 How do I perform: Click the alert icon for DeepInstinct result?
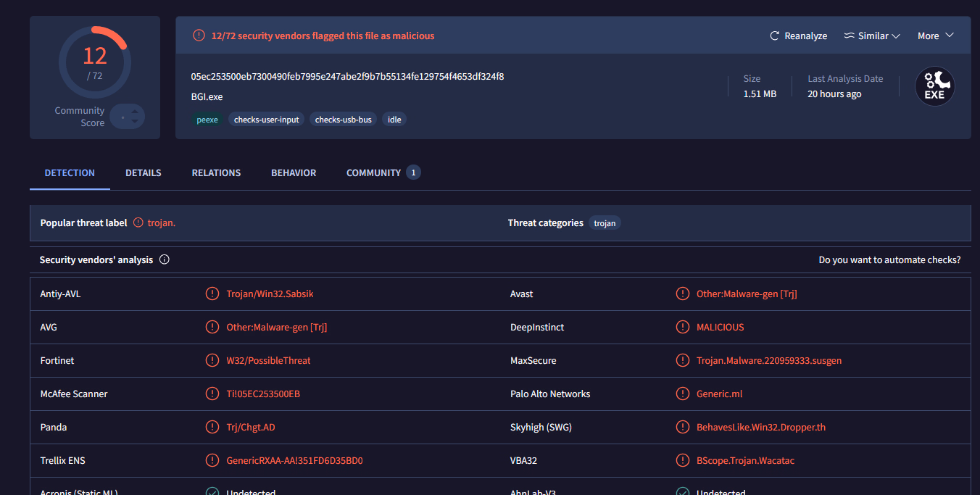pos(683,327)
